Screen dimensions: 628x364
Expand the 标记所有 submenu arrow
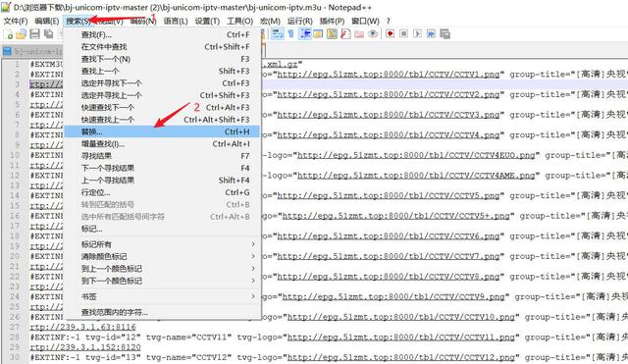253,244
